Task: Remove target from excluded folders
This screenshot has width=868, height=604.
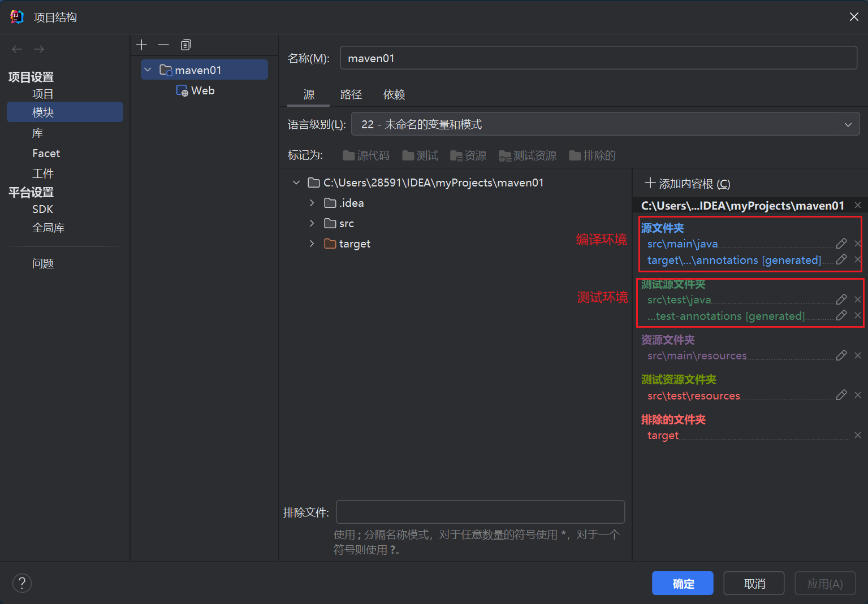Action: pos(858,435)
